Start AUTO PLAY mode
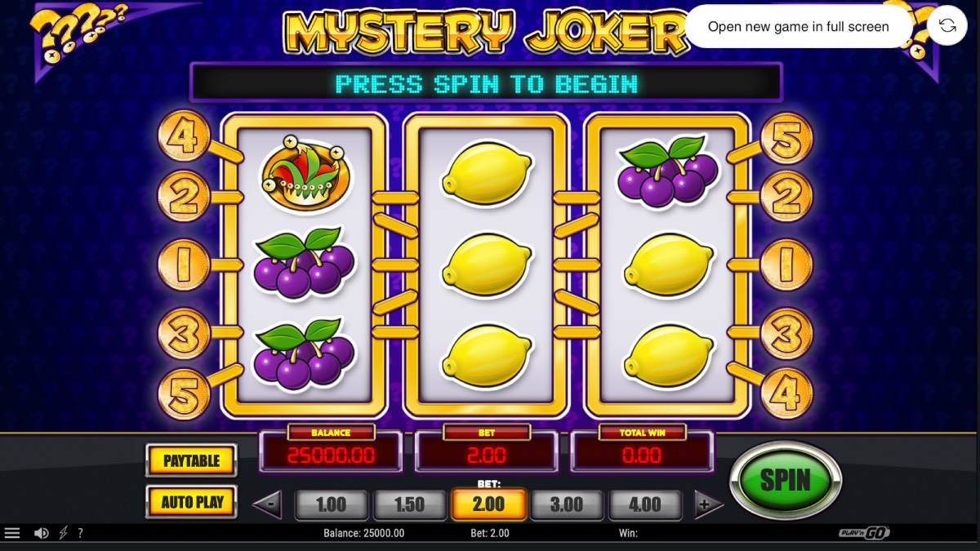The height and width of the screenshot is (551, 980). pyautogui.click(x=191, y=502)
